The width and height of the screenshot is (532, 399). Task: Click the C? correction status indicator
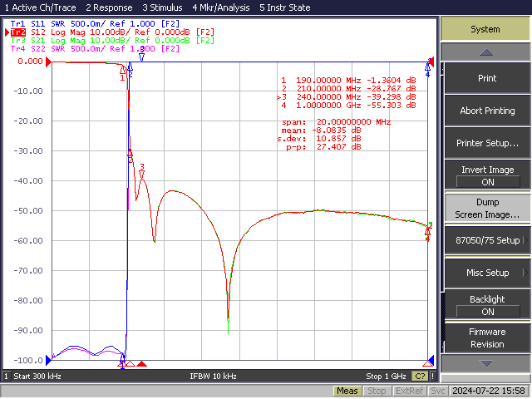click(x=420, y=377)
